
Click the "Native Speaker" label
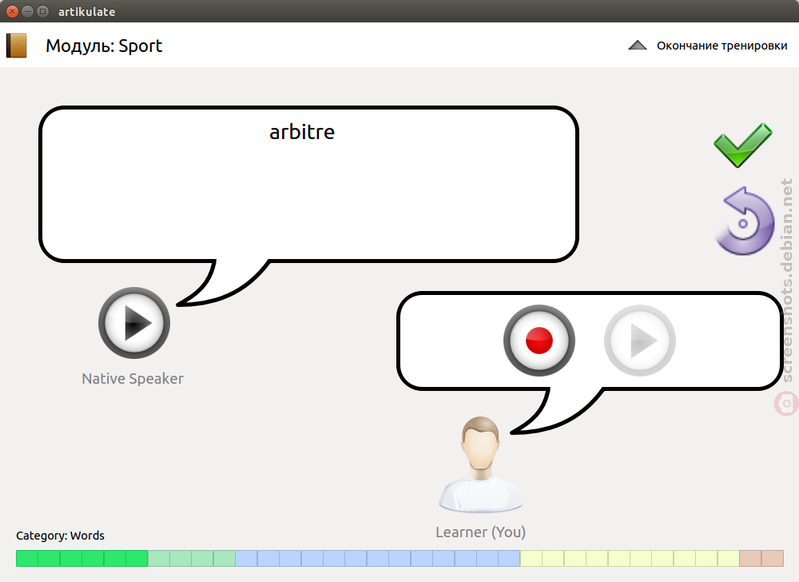point(132,379)
